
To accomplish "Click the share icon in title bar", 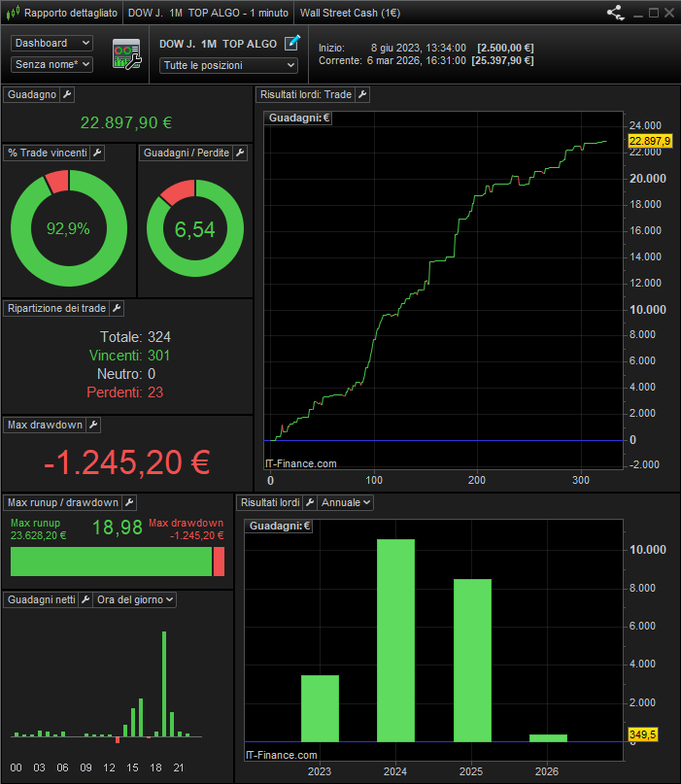I will pyautogui.click(x=615, y=14).
